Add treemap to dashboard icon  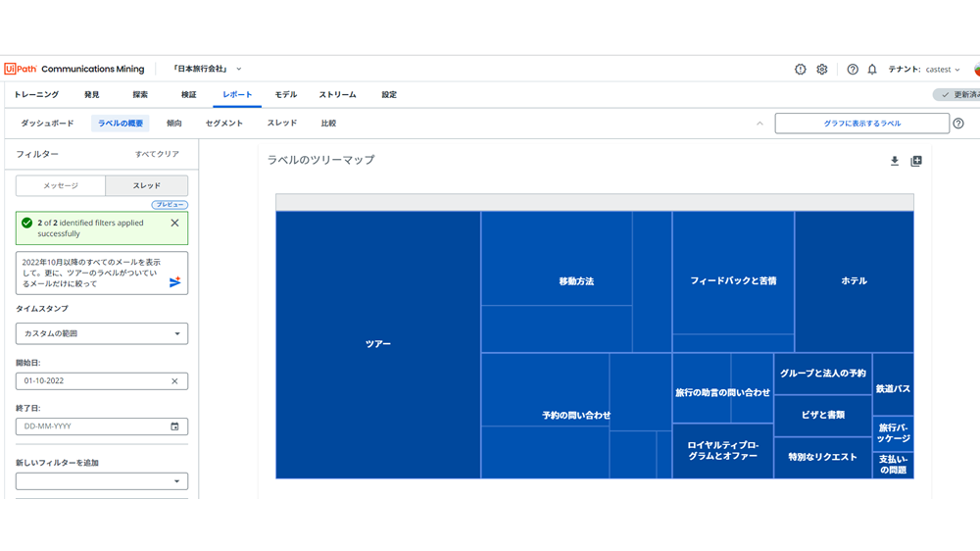tap(916, 162)
